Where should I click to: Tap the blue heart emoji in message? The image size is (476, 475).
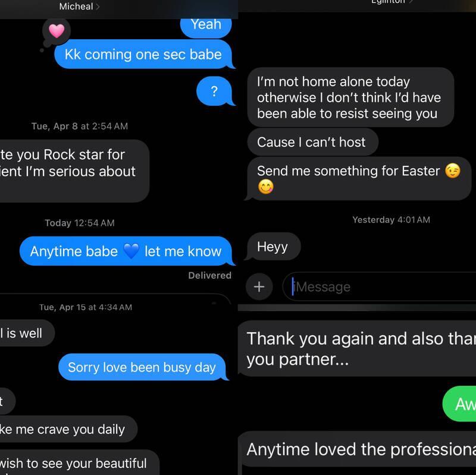click(x=131, y=251)
